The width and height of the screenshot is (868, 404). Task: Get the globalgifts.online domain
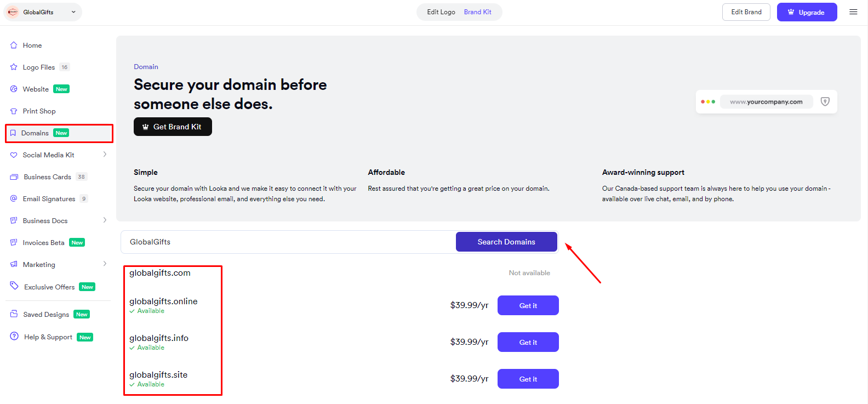[x=528, y=305]
